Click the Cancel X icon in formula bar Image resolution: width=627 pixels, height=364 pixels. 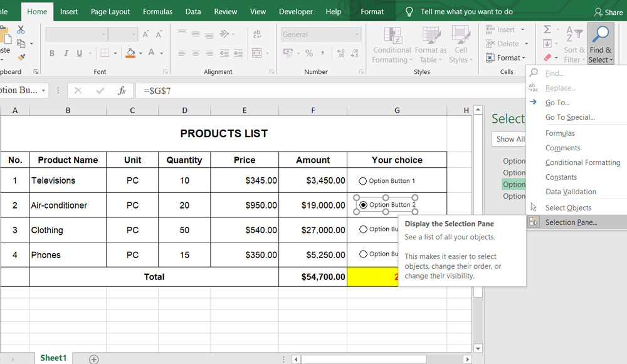pyautogui.click(x=78, y=91)
